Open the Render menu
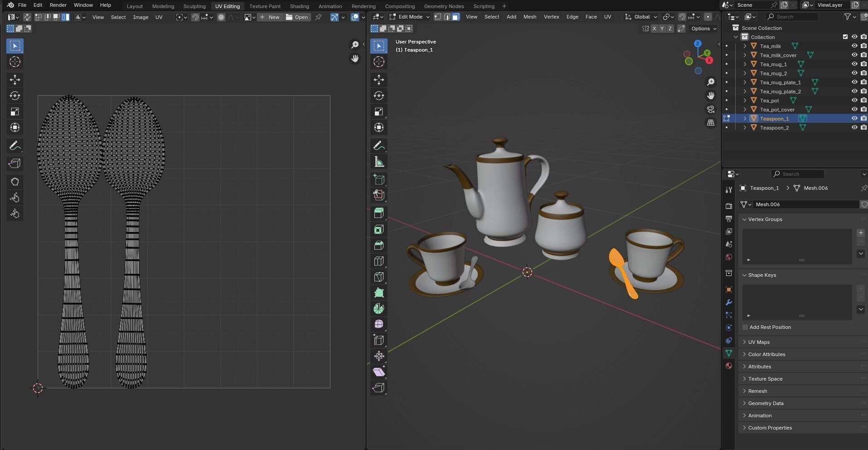 click(58, 5)
